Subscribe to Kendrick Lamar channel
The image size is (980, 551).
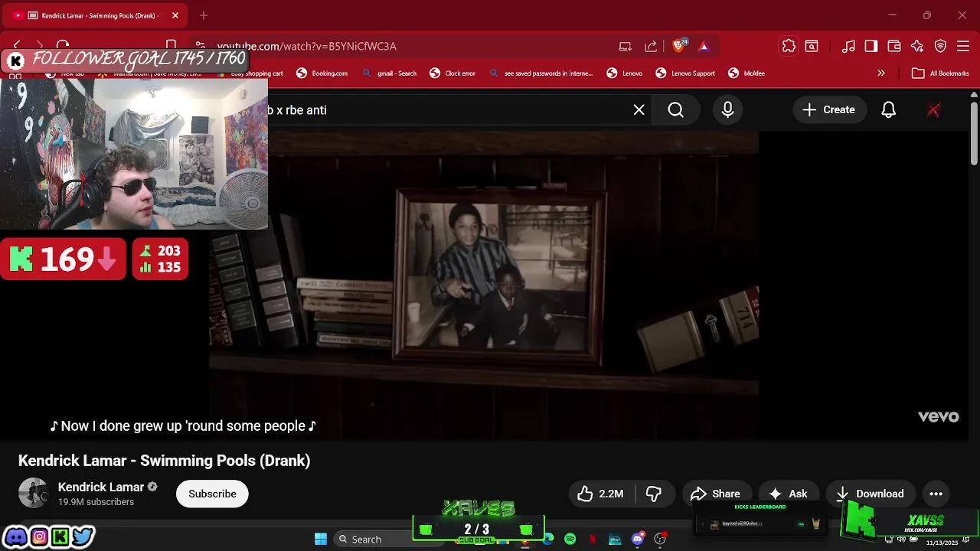[x=212, y=494]
